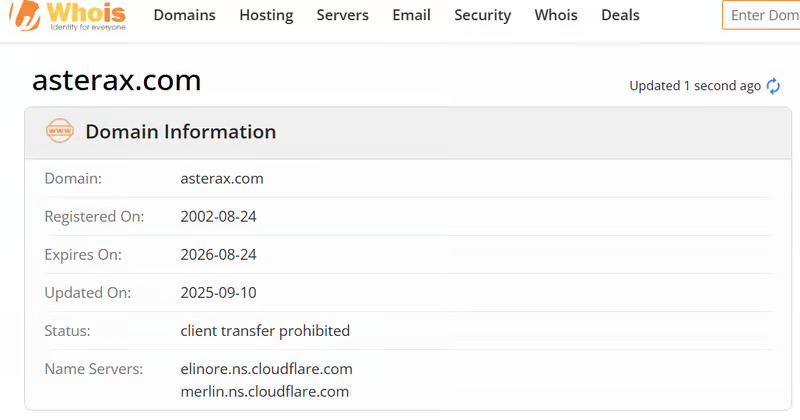Viewport: 800px width, 420px height.
Task: Click the 'client transfer prohibited' status value
Action: [265, 330]
